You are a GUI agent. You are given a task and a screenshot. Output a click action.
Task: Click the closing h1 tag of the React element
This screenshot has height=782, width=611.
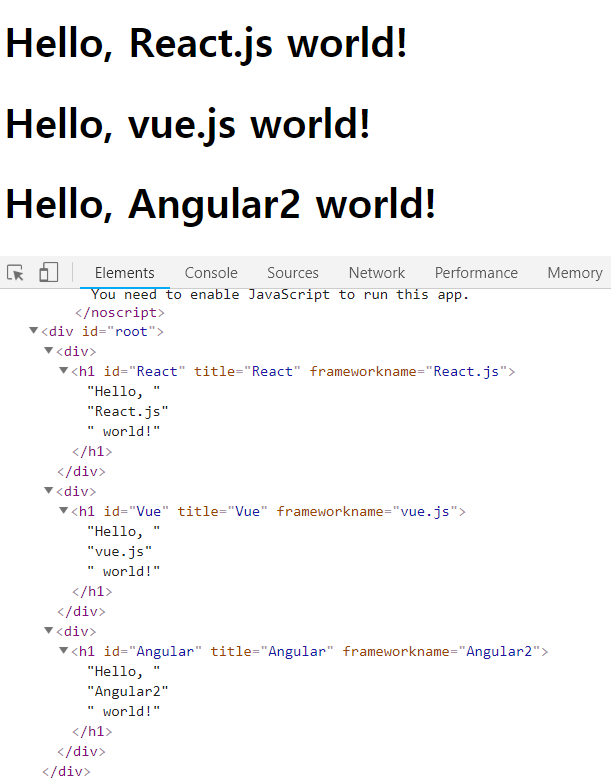tap(92, 452)
